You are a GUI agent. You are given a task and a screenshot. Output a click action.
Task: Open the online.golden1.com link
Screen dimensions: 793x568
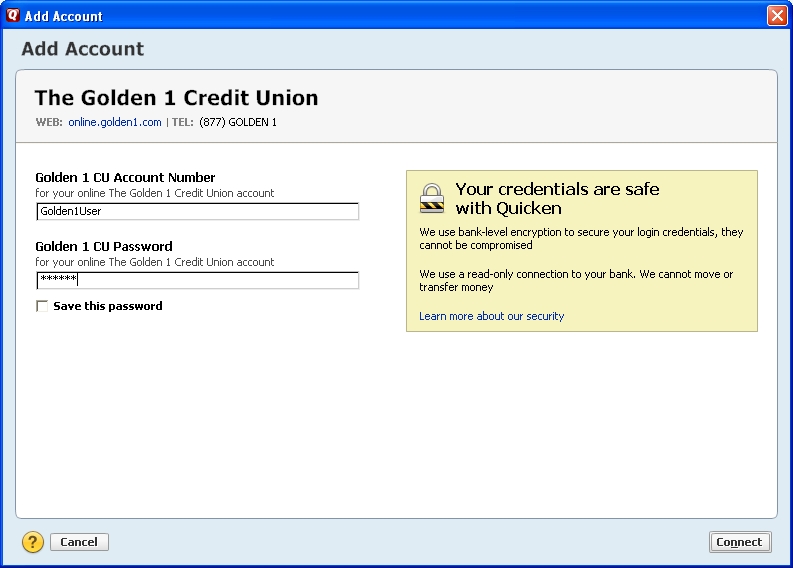coord(115,122)
